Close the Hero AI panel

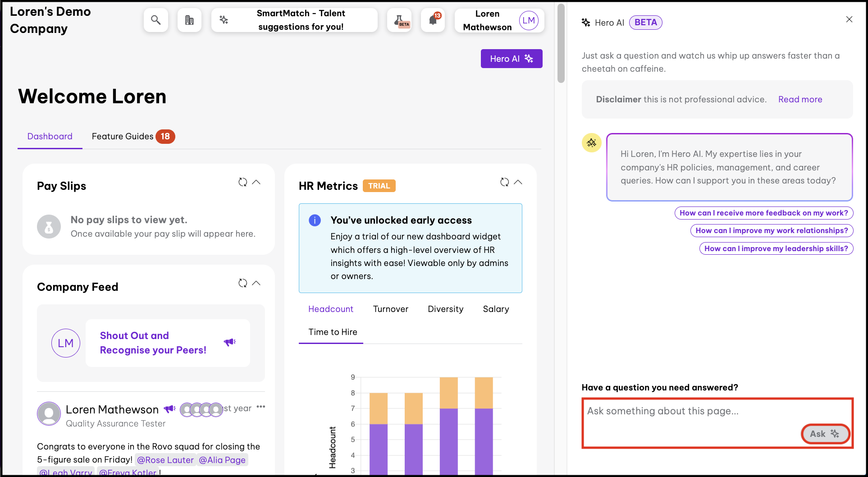pos(849,19)
